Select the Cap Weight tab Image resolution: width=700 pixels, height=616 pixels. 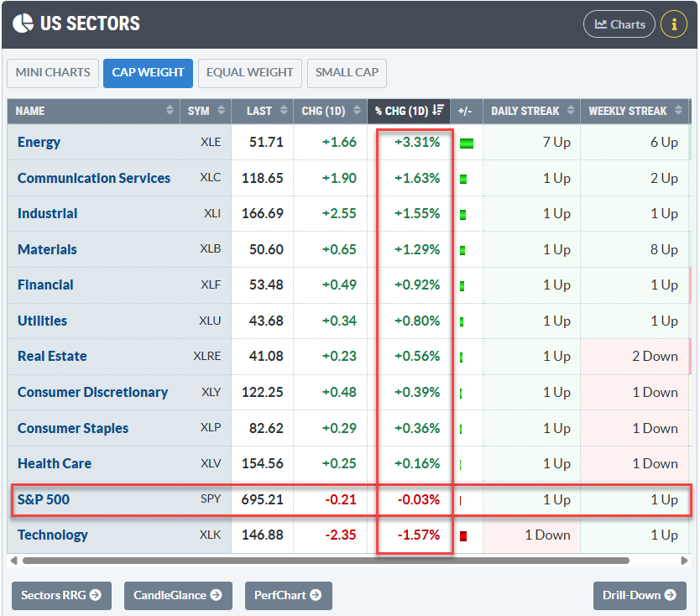pos(148,73)
